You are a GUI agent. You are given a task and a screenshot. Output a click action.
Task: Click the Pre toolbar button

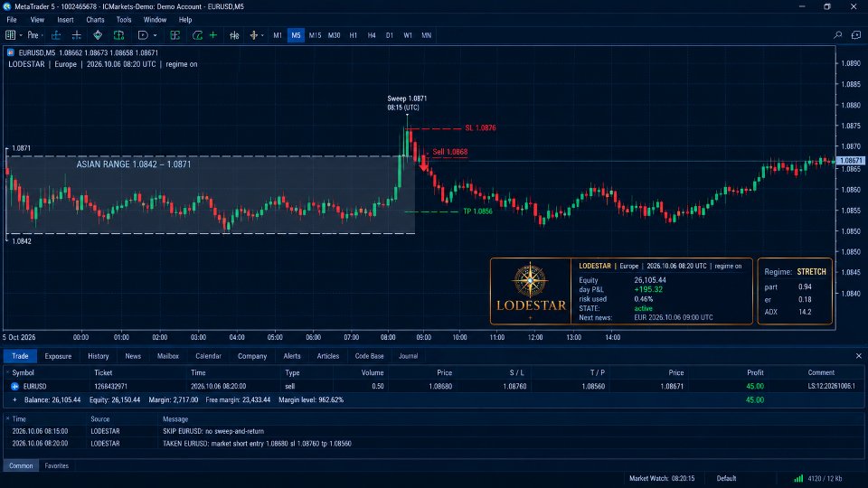pyautogui.click(x=33, y=35)
